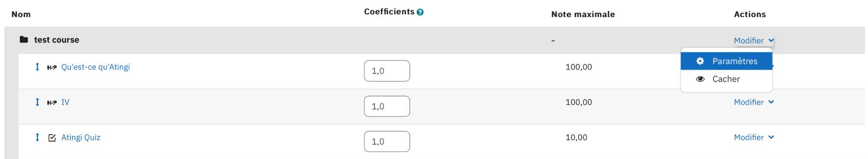Image resolution: width=868 pixels, height=159 pixels.
Task: Click the H5P icon beside Qu'est-ce qu'Atingi
Action: point(52,67)
